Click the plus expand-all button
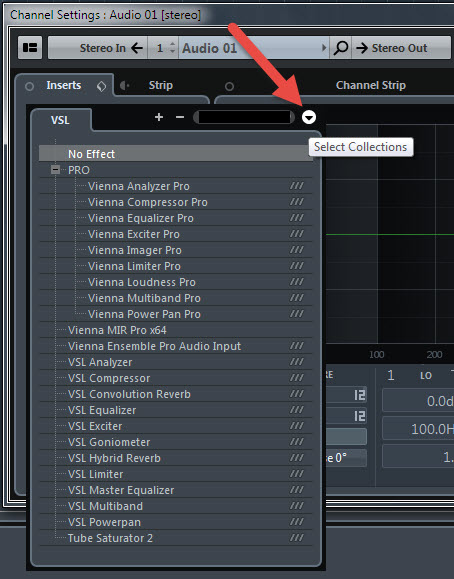The image size is (454, 579). point(159,117)
